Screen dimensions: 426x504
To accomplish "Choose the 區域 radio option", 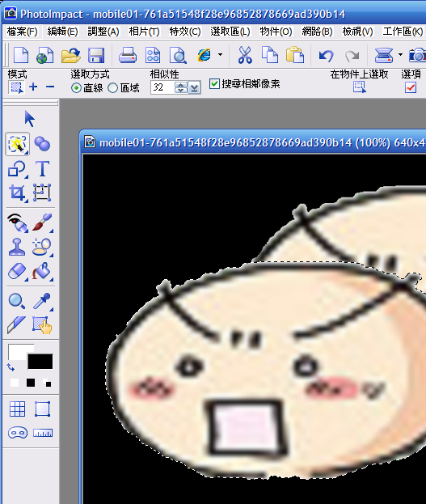I will point(124,87).
